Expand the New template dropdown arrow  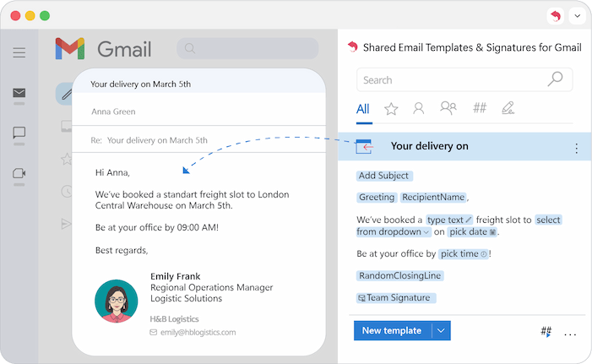pos(441,331)
